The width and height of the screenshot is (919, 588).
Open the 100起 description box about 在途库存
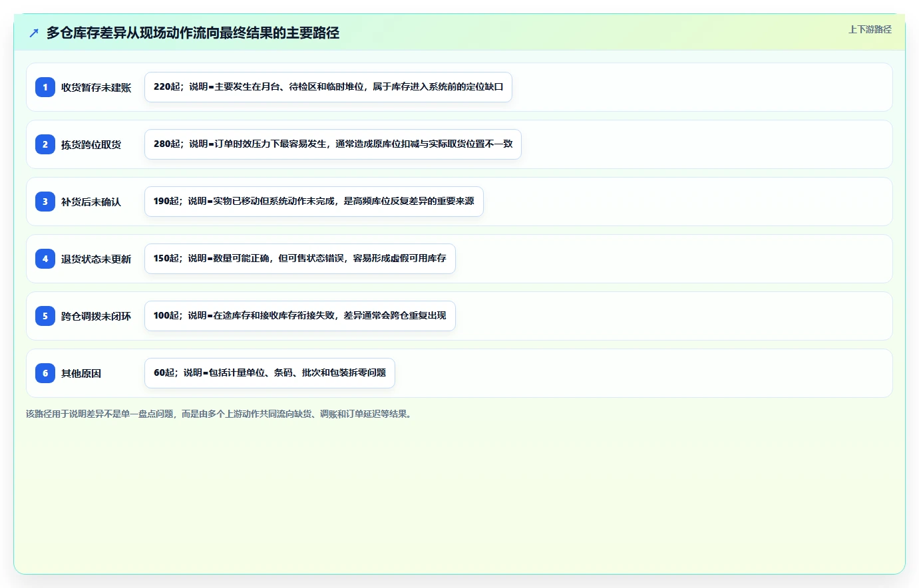point(300,316)
